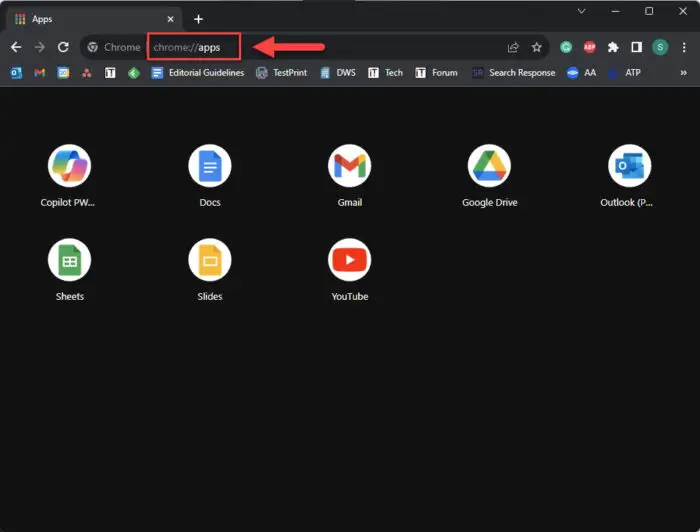Screen dimensions: 700x532
Task: Open the Slides app icon
Action: [210, 260]
